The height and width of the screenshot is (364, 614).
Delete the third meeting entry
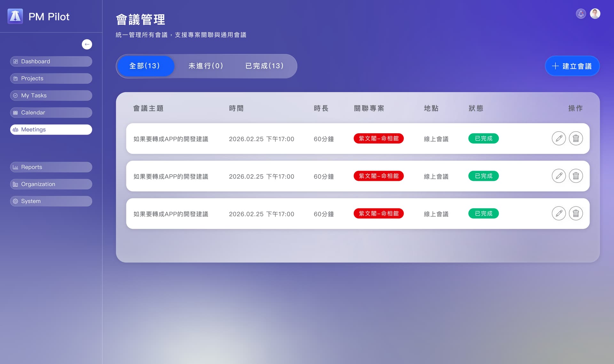(x=576, y=213)
